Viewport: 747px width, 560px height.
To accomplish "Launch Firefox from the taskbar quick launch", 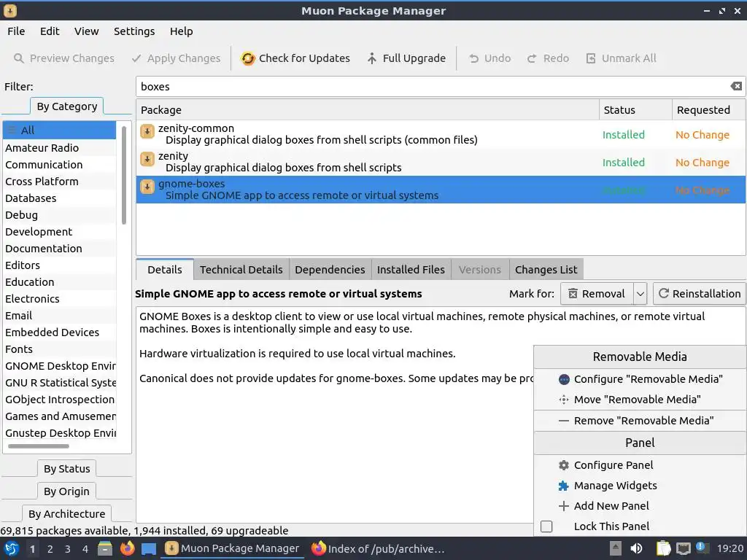I will (127, 548).
